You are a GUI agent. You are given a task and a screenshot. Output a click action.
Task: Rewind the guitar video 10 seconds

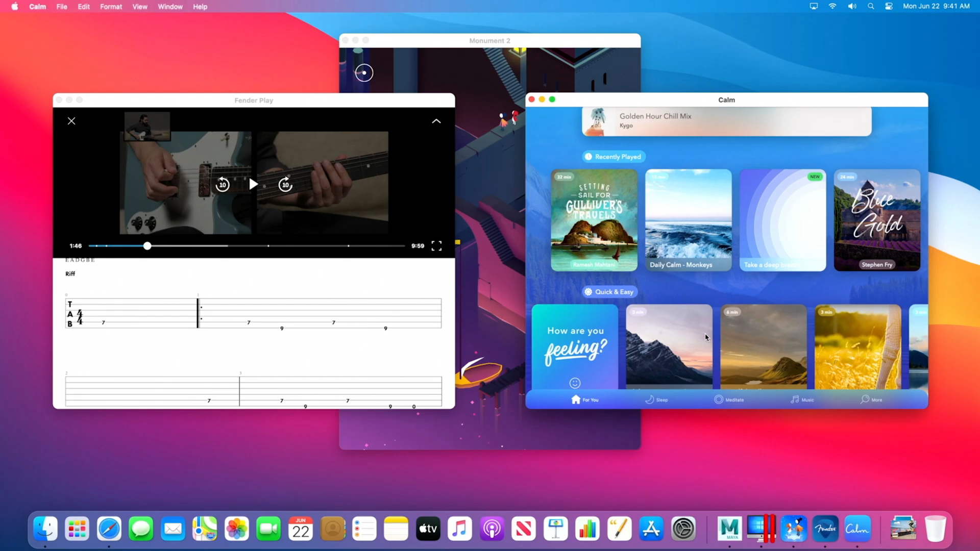223,184
